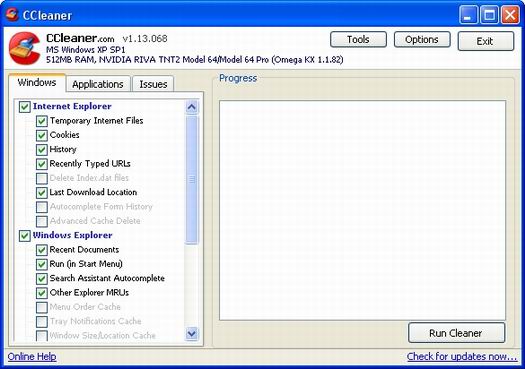Viewport: 525px width, 369px height.
Task: Uncheck Recently Typed URLs
Action: [x=42, y=164]
